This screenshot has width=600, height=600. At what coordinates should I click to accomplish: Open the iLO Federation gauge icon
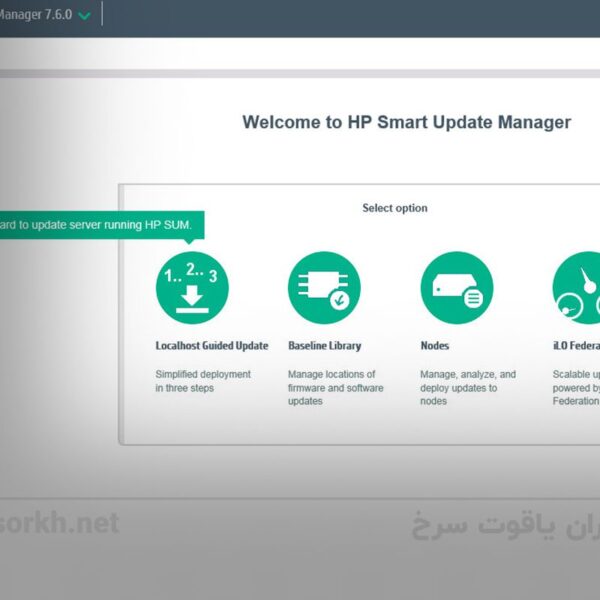pyautogui.click(x=578, y=287)
